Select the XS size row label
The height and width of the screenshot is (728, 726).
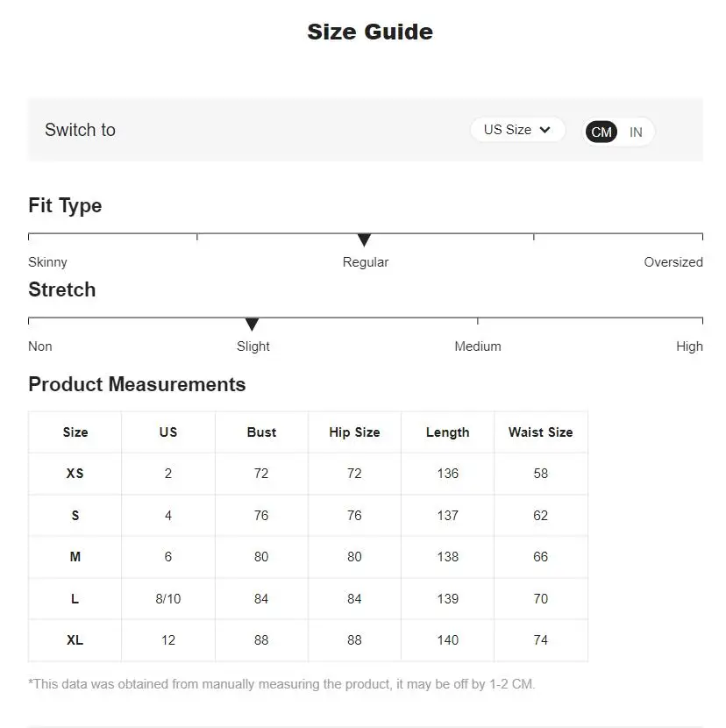point(75,473)
